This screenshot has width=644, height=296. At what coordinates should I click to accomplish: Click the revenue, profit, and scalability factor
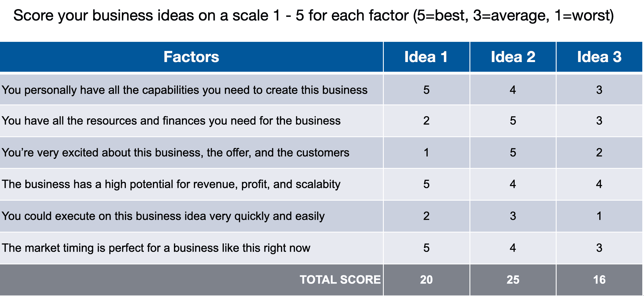click(171, 184)
